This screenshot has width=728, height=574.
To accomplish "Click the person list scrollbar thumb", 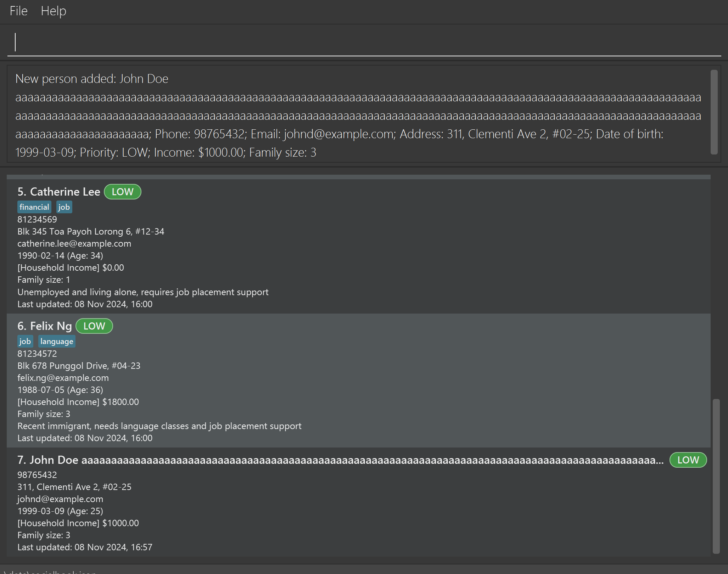I will pyautogui.click(x=716, y=475).
